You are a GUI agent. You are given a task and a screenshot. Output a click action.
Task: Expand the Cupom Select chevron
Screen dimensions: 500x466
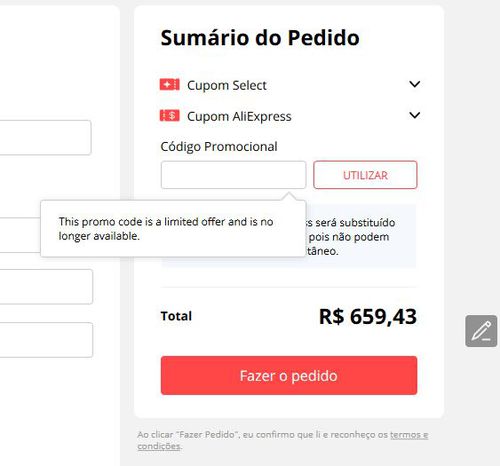(x=414, y=84)
